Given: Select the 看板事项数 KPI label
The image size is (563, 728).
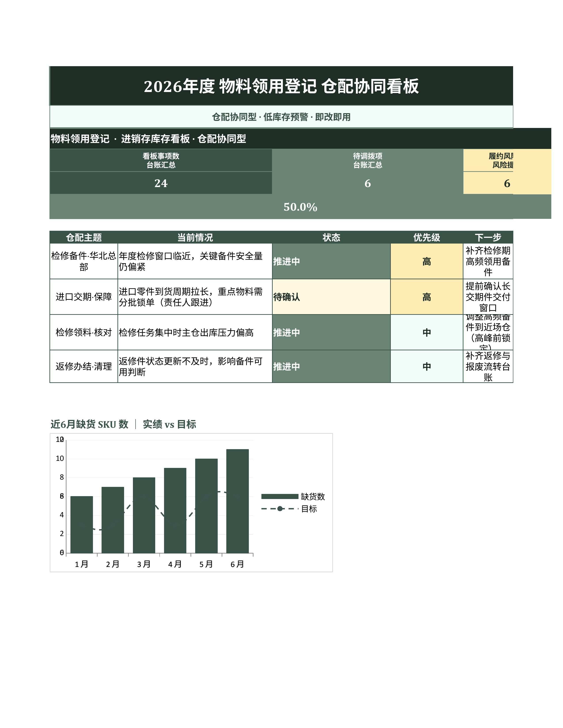Looking at the screenshot, I should [161, 160].
